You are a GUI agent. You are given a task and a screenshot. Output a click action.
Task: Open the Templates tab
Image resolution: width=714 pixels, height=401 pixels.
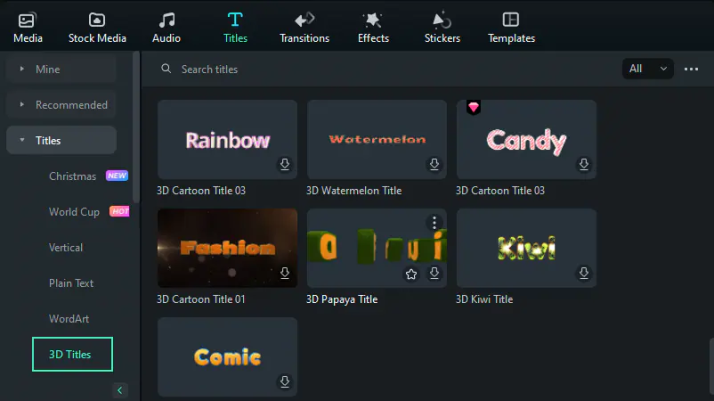click(x=511, y=27)
